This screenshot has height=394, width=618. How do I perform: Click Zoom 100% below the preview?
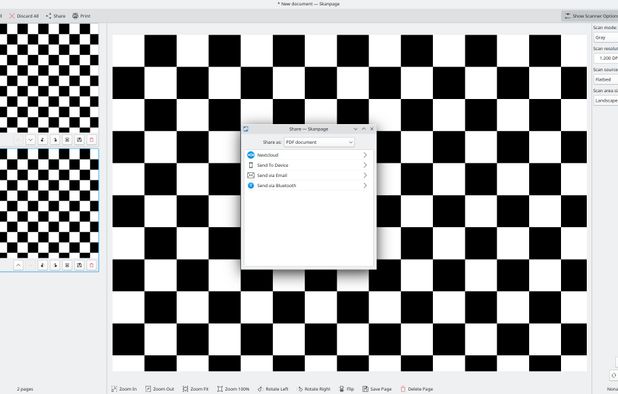233,389
